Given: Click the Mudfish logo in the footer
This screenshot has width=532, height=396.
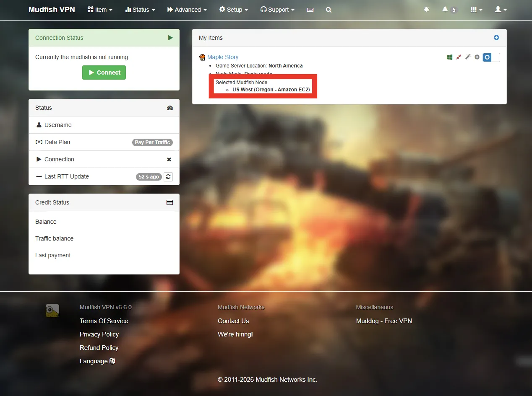Looking at the screenshot, I should [52, 311].
